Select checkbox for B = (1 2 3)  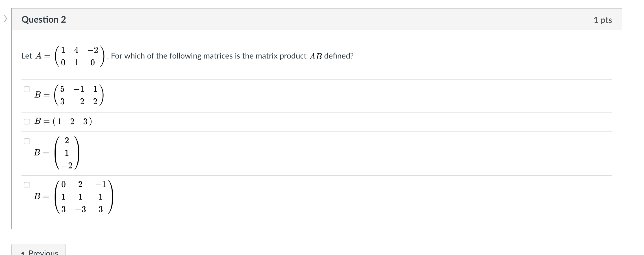click(27, 122)
